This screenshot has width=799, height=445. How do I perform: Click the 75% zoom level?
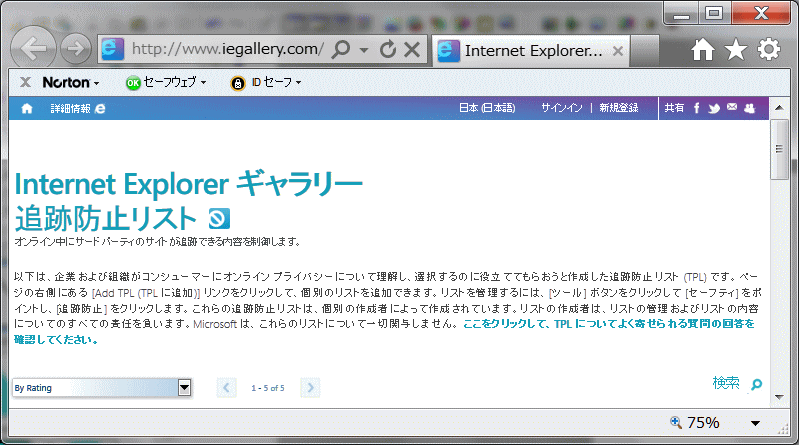[703, 423]
